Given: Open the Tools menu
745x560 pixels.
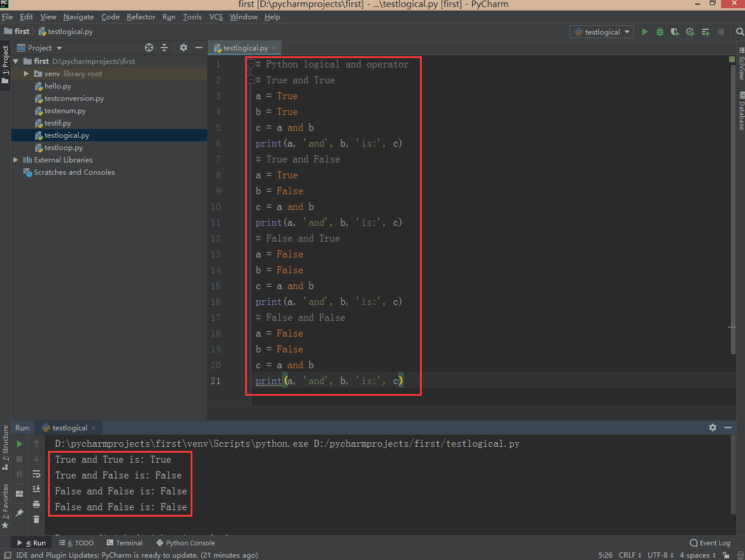Looking at the screenshot, I should click(x=192, y=17).
